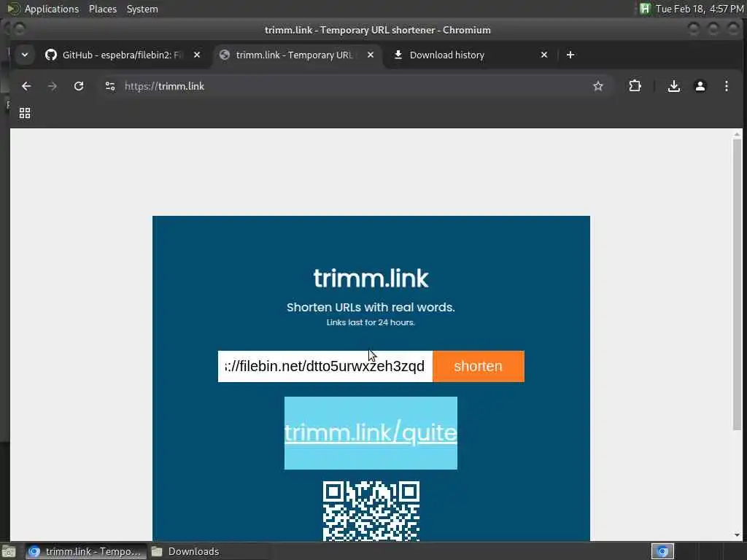Click the page vertical scrollbar
The image size is (747, 560).
pyautogui.click(x=737, y=285)
